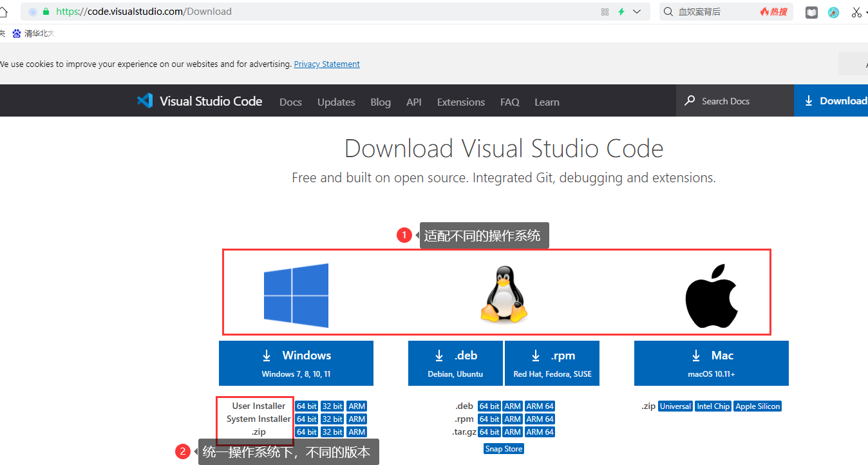This screenshot has width=868, height=465.
Task: Click the 血奴案背后 search box
Action: [x=726, y=12]
